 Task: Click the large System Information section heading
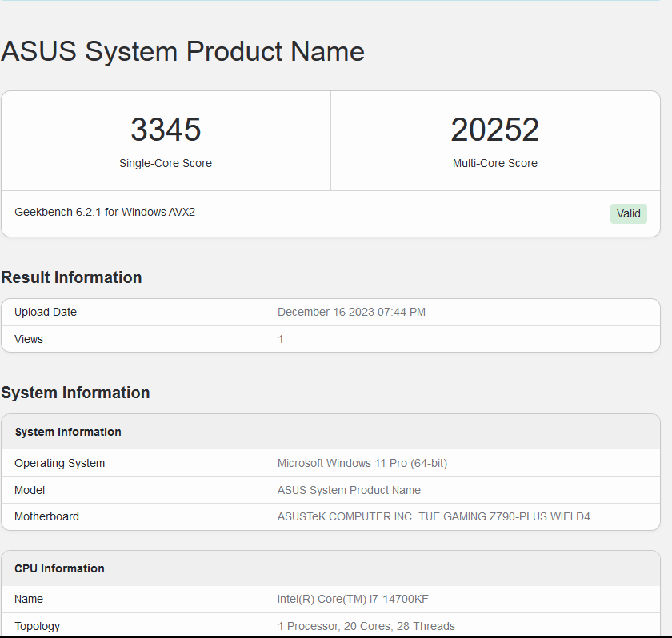(75, 393)
